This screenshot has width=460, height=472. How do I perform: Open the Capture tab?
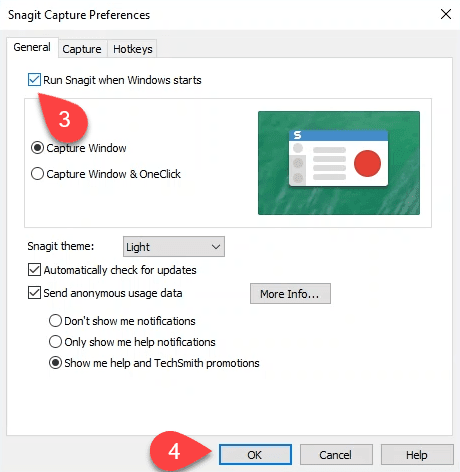[82, 49]
